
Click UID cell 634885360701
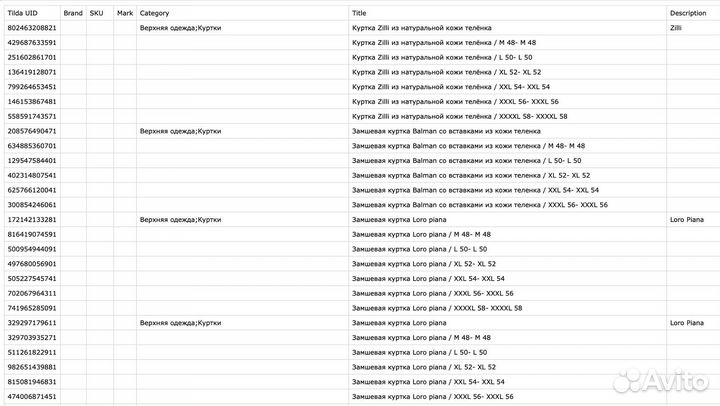(x=32, y=146)
